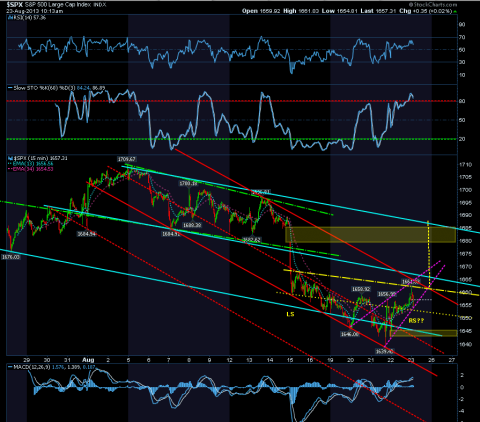The width and height of the screenshot is (480, 422).
Task: Click the $SPX ticker symbol title
Action: [15, 5]
